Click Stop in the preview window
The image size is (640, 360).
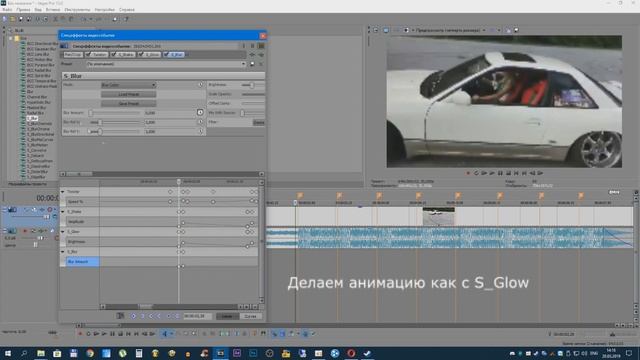coord(508,173)
